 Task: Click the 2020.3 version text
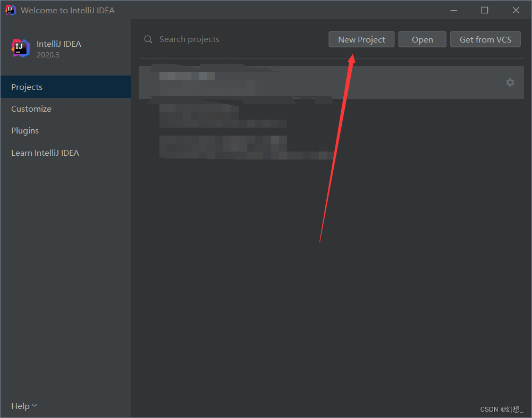[x=48, y=55]
